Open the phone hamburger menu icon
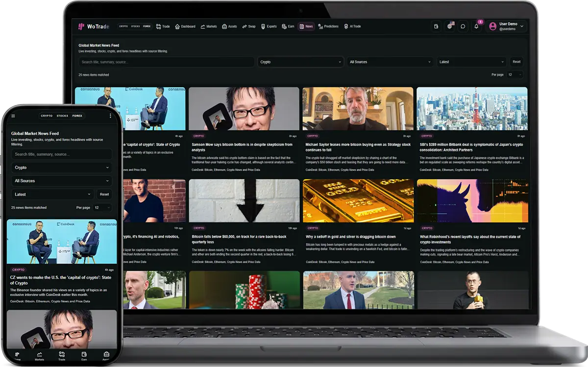The image size is (588, 367). click(13, 116)
